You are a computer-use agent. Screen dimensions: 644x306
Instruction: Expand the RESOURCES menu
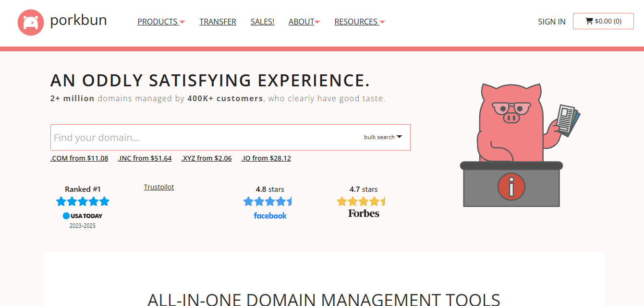360,22
